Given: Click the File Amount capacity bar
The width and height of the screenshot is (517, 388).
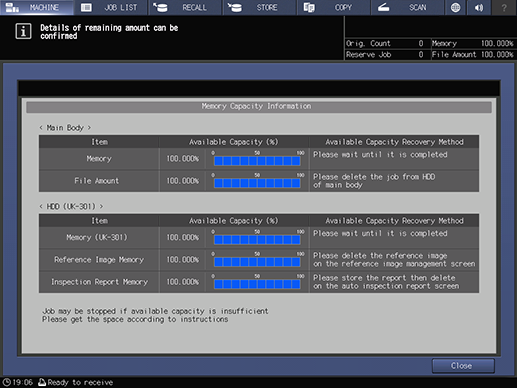Looking at the screenshot, I should click(257, 183).
